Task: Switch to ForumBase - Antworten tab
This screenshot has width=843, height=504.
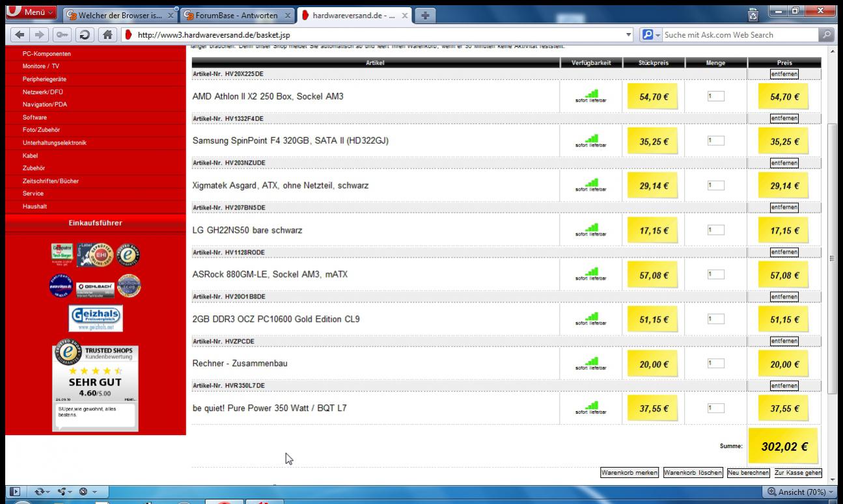Action: click(x=237, y=15)
